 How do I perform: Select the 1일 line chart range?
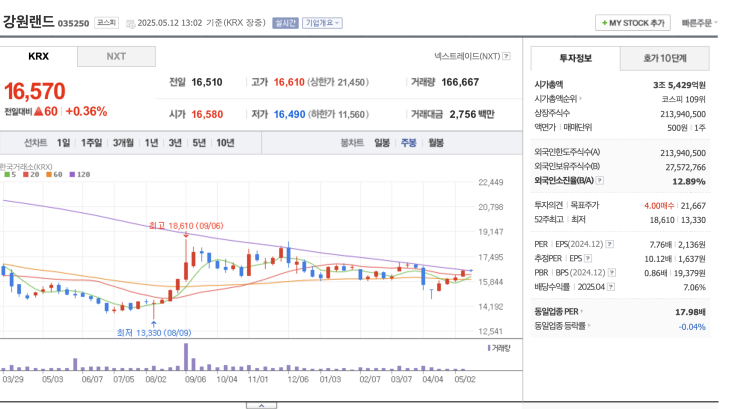63,143
